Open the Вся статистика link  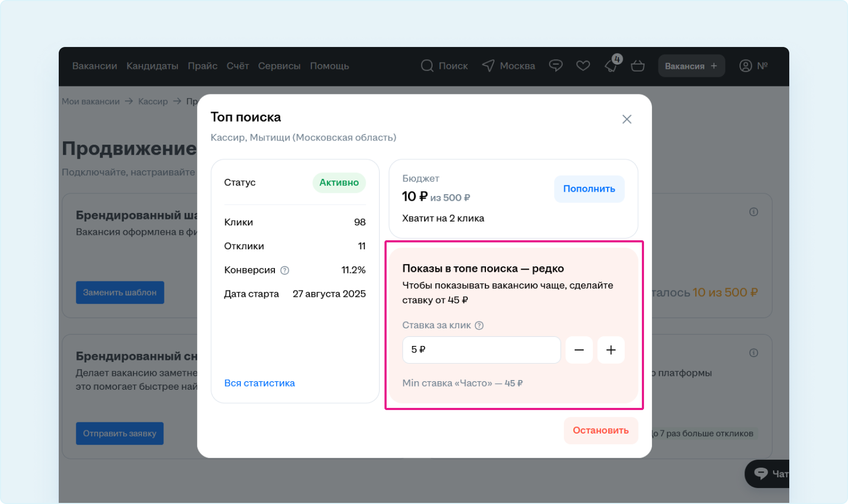(260, 383)
